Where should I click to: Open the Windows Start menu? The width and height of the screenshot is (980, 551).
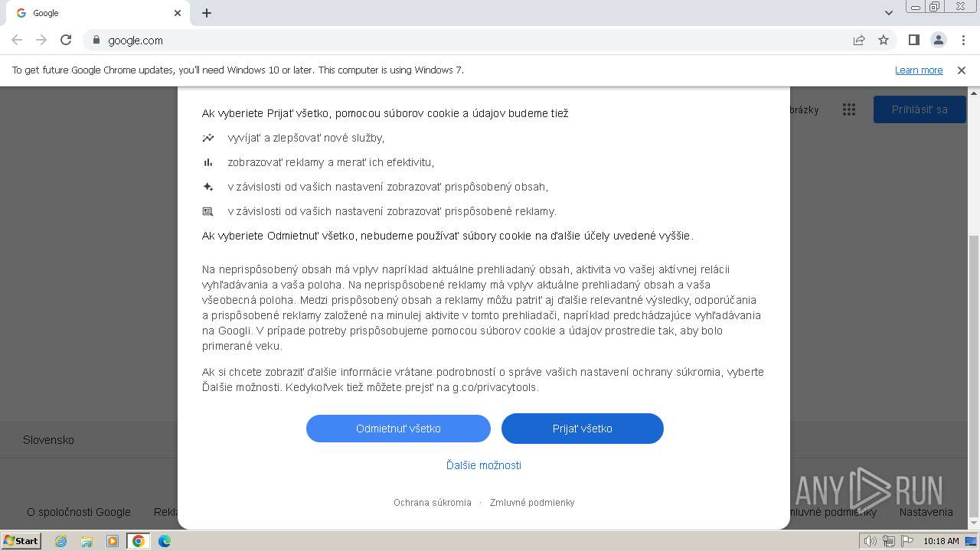21,541
